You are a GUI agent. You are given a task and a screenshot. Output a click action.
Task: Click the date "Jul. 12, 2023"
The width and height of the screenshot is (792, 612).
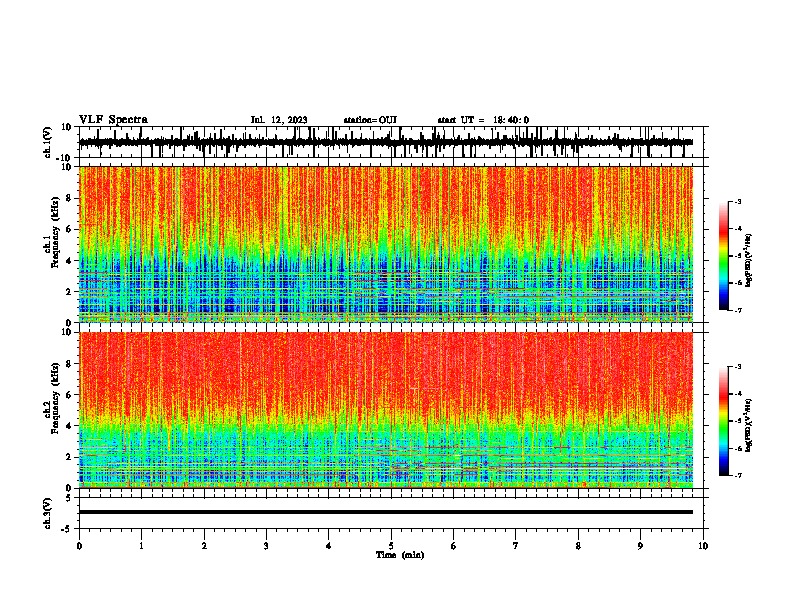[279, 120]
